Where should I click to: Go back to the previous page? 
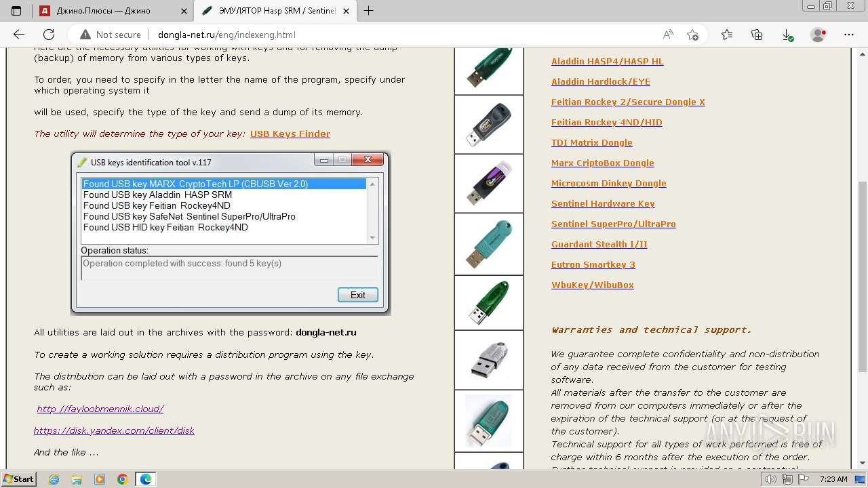pos(19,35)
